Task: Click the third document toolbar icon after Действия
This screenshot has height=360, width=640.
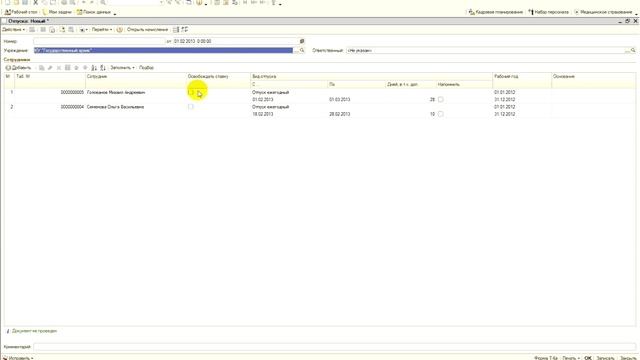Action: coord(52,30)
